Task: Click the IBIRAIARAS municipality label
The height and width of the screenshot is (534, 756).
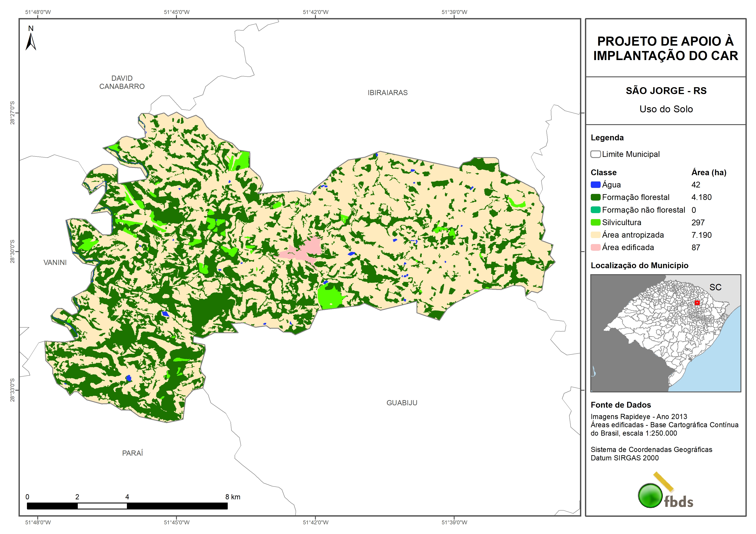Action: coord(387,93)
